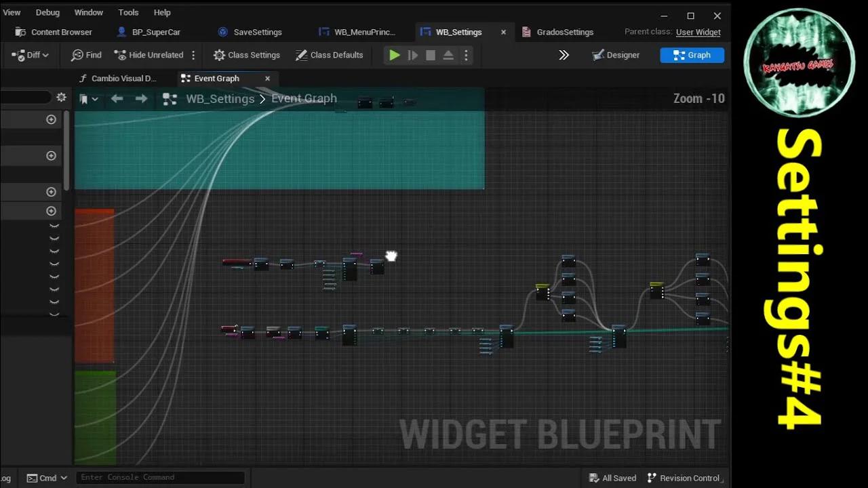Expand the hidden toolbar items with double chevrons
Image resolution: width=868 pixels, height=488 pixels.
pyautogui.click(x=564, y=55)
